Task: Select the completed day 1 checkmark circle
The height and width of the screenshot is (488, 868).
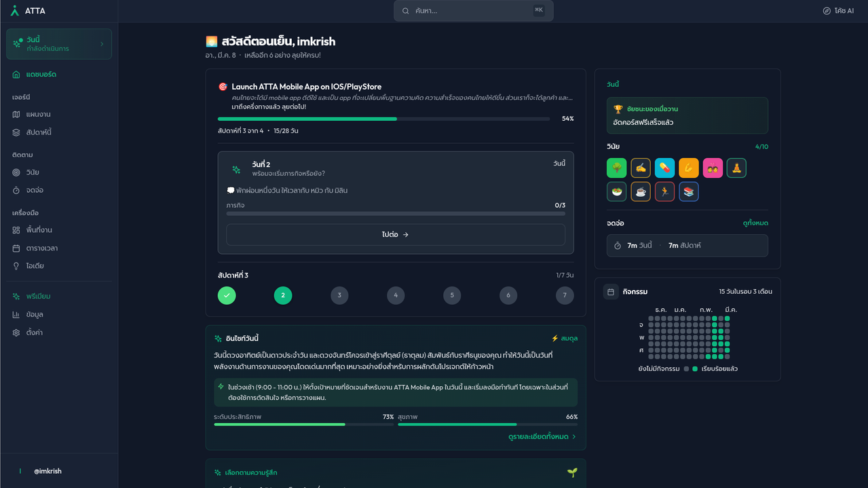Action: pos(227,295)
